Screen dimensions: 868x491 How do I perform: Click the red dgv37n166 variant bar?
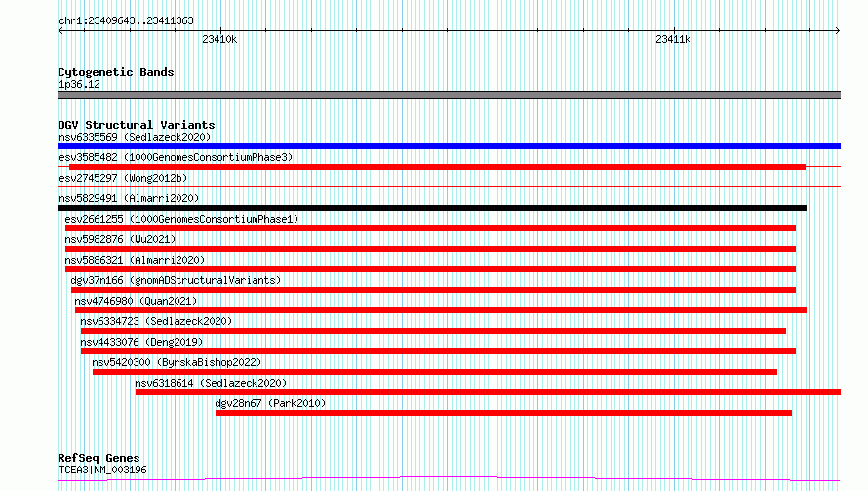[433, 290]
